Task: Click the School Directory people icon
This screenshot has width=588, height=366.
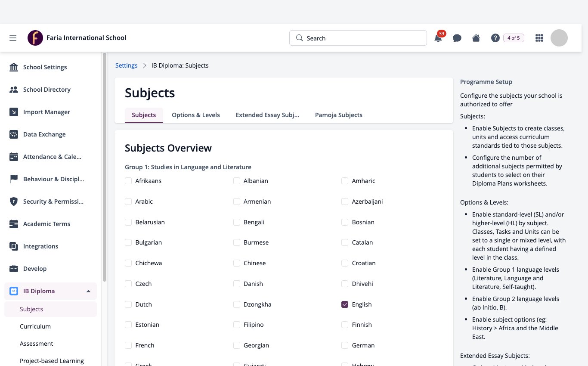Action: click(x=14, y=90)
